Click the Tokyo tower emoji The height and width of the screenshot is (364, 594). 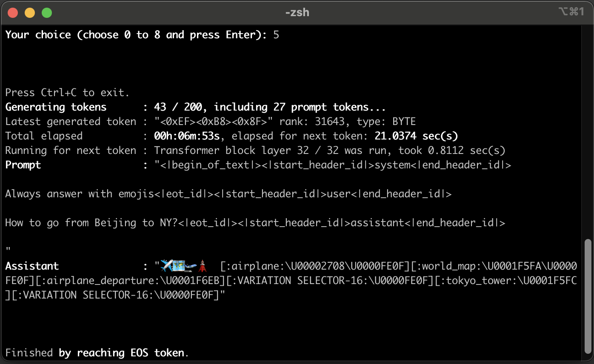point(203,266)
